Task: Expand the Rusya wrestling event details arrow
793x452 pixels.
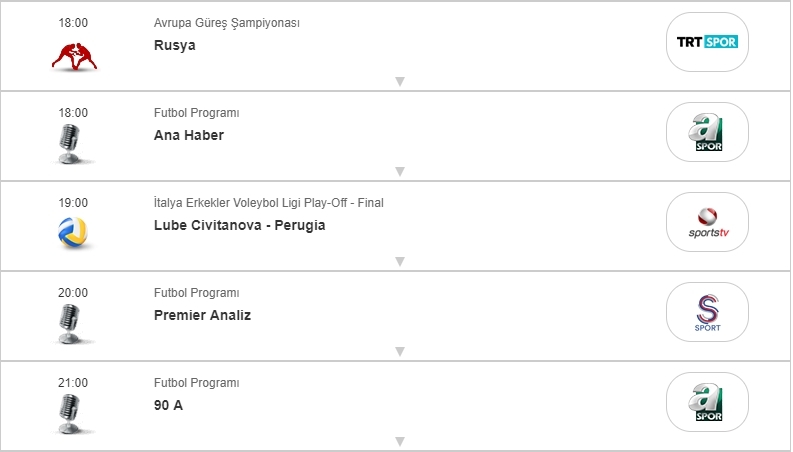Action: (399, 82)
